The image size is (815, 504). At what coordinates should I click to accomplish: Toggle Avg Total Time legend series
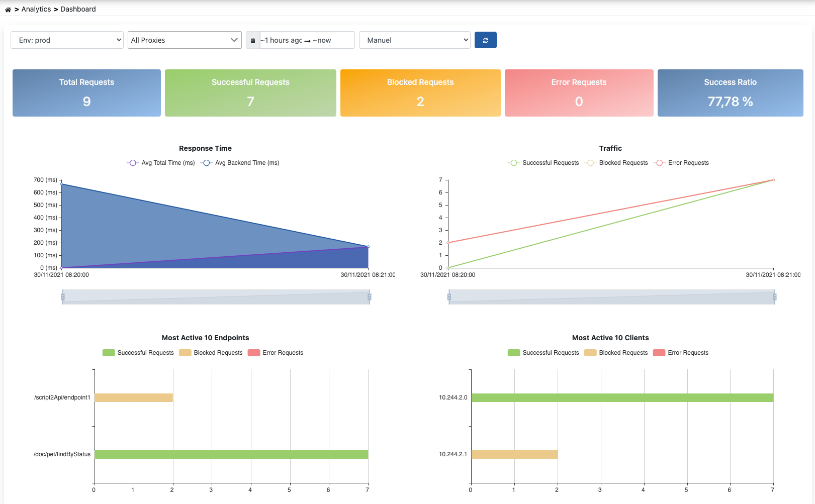click(161, 163)
